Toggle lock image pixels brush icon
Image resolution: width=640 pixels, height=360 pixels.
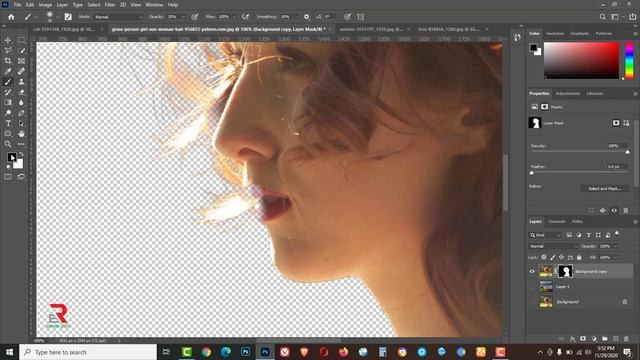[x=553, y=257]
